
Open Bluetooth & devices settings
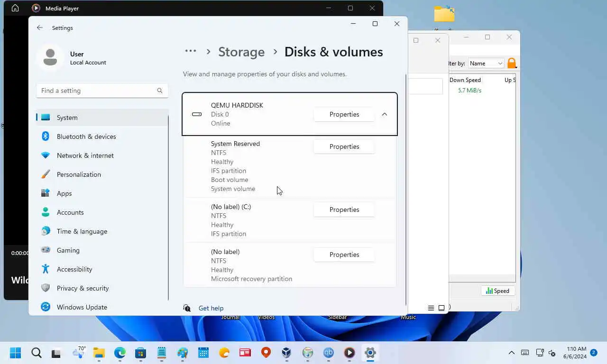point(102,136)
